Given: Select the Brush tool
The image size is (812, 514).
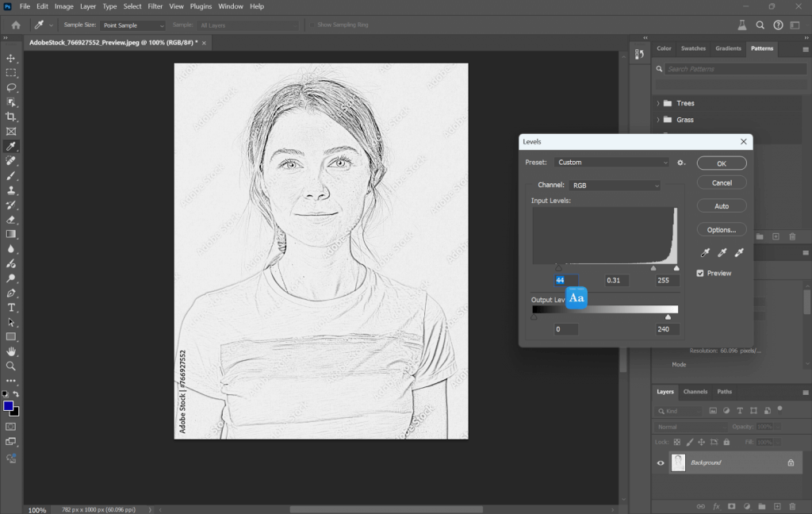Looking at the screenshot, I should pyautogui.click(x=11, y=175).
